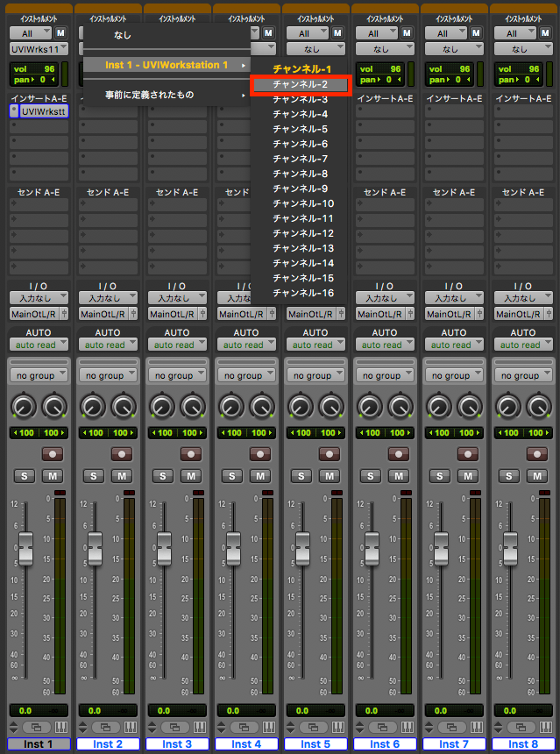Click the left pan knob on Inst 3
The image size is (560, 754).
click(x=161, y=408)
